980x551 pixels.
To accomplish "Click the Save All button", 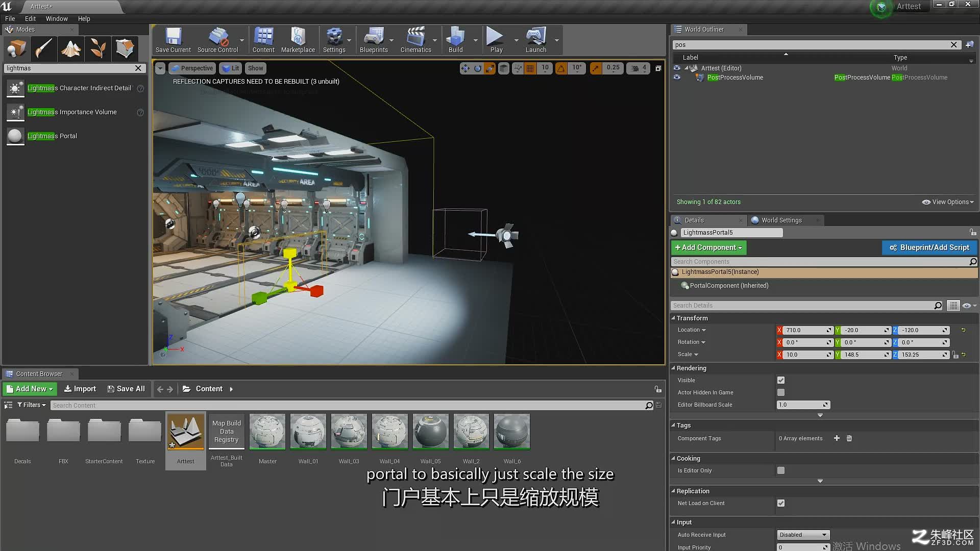I will point(126,389).
